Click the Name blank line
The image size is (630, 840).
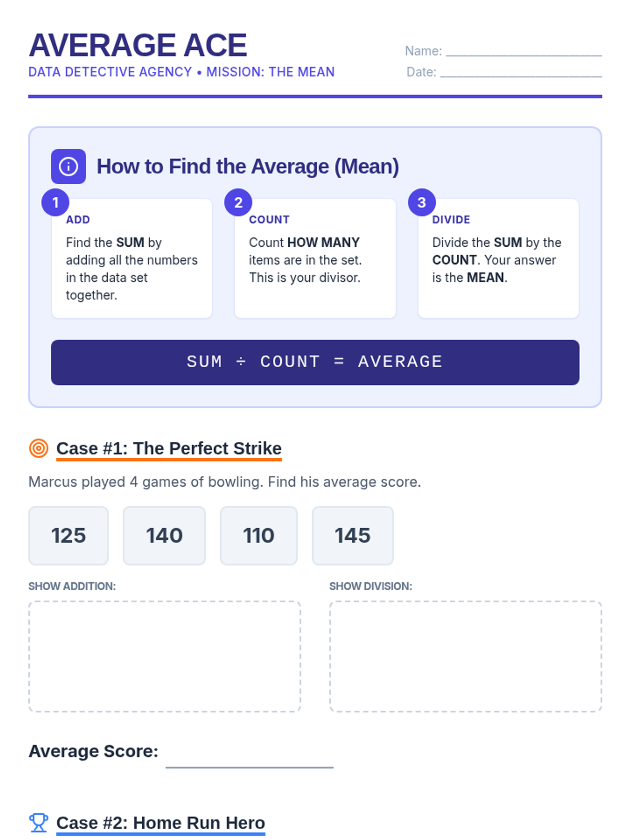(523, 51)
